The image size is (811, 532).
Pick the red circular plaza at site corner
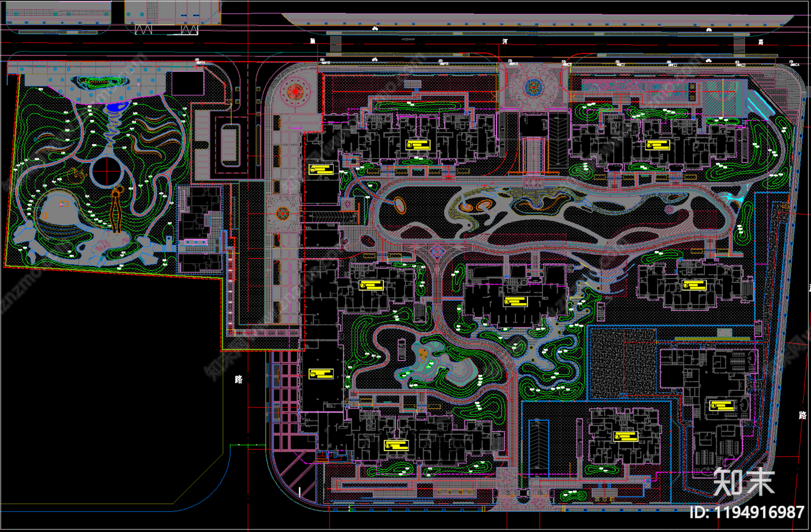click(296, 93)
